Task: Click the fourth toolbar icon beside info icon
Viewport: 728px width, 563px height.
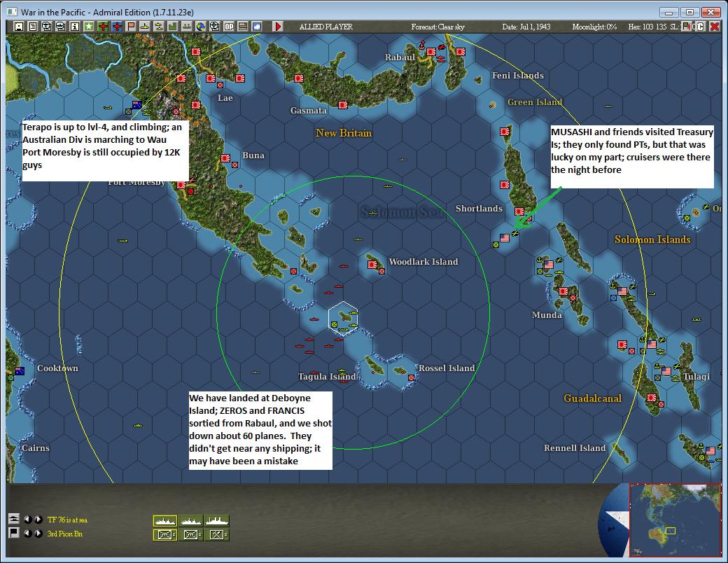Action: pos(60,27)
